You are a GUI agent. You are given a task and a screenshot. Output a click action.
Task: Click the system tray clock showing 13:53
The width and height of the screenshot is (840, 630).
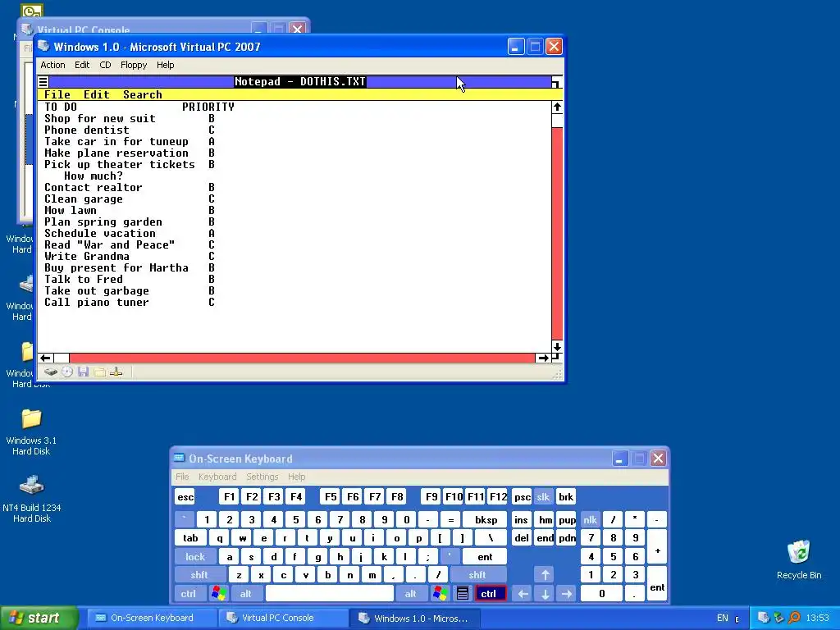(x=818, y=619)
